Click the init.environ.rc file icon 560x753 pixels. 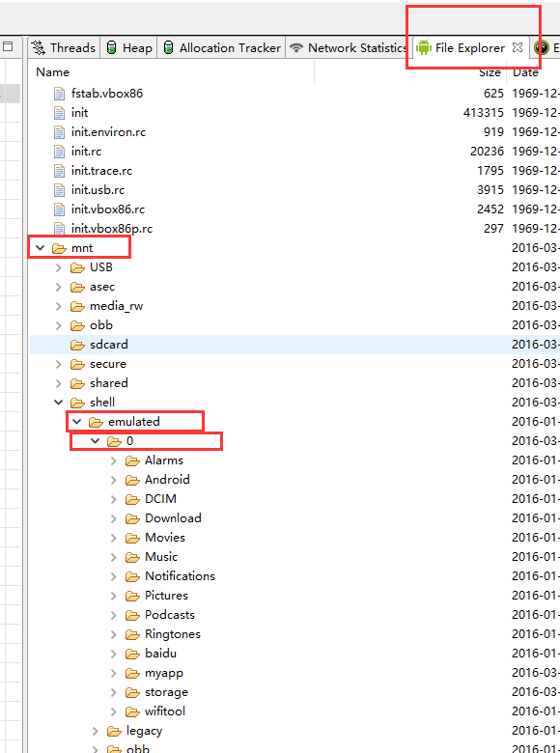[59, 132]
